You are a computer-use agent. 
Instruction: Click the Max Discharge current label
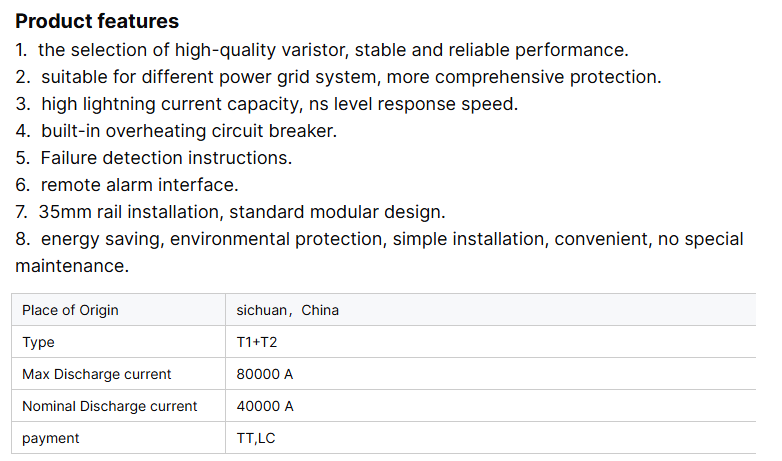tap(96, 374)
